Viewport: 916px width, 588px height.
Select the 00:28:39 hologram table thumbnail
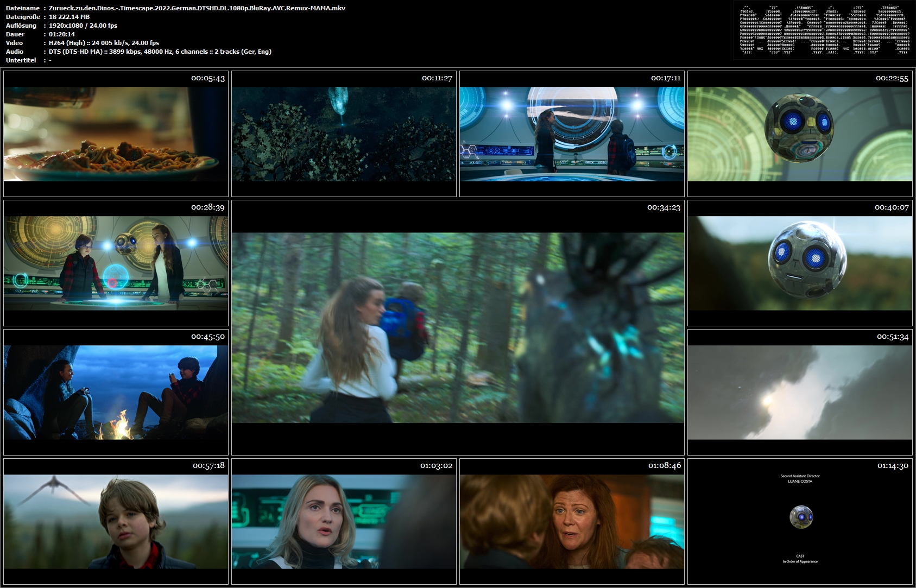[116, 263]
